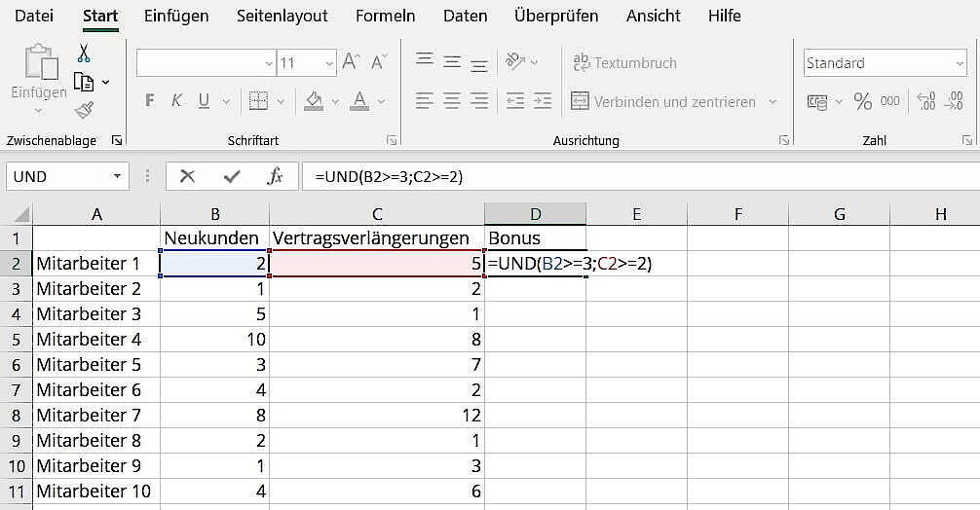
Task: Click the Einfügen paste clipboard icon
Action: click(x=42, y=61)
